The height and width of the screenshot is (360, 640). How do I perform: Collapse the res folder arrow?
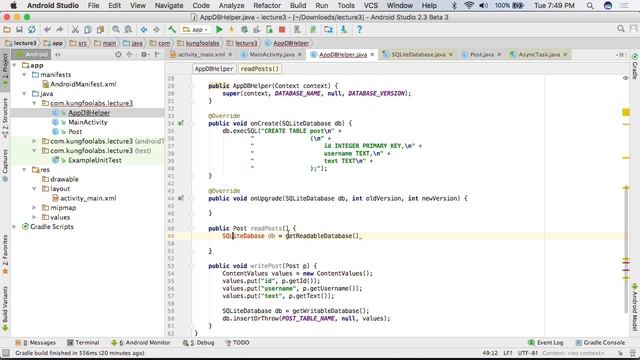tap(24, 169)
